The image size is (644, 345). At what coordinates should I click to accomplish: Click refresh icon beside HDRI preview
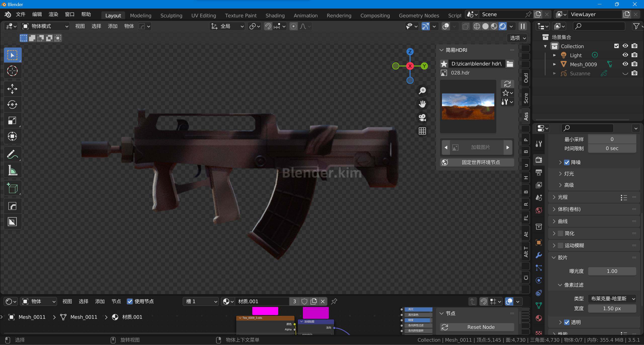507,84
